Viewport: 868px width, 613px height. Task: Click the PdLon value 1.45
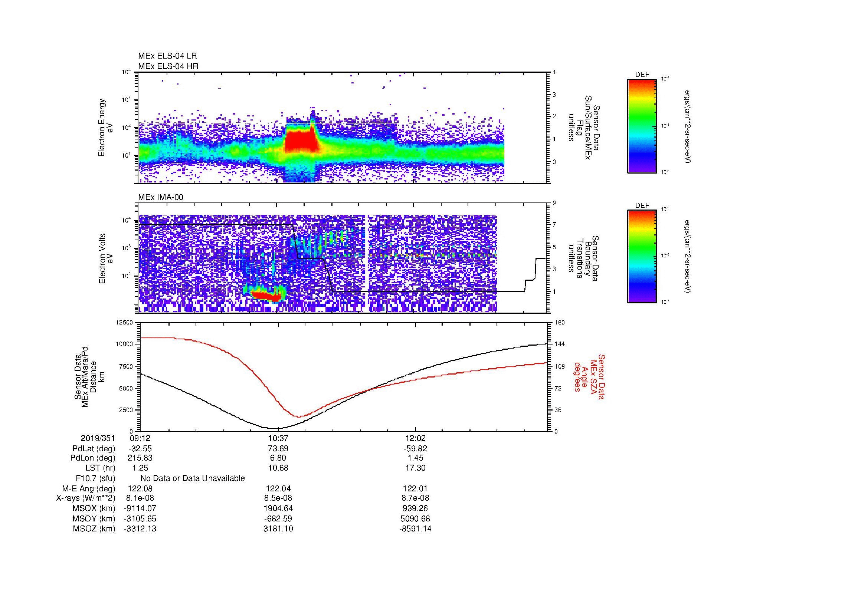click(x=416, y=458)
